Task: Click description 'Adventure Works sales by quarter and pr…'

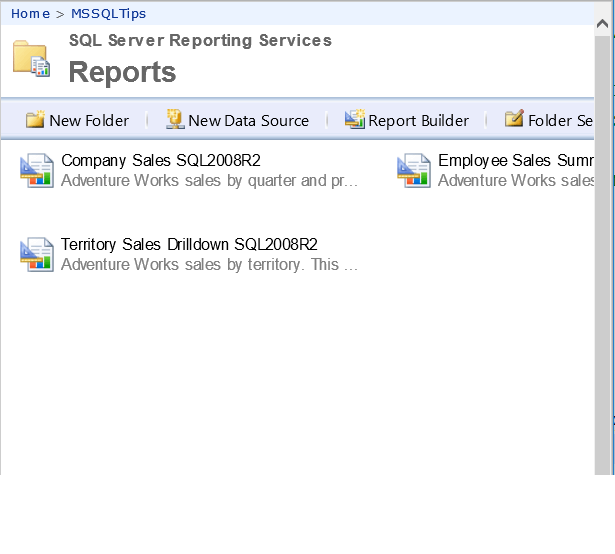Action: point(209,180)
